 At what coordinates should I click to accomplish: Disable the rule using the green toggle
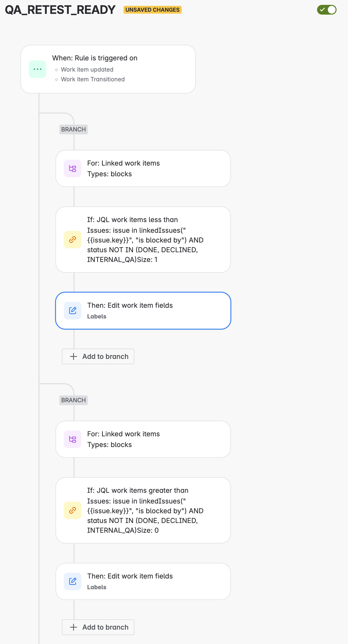point(327,10)
